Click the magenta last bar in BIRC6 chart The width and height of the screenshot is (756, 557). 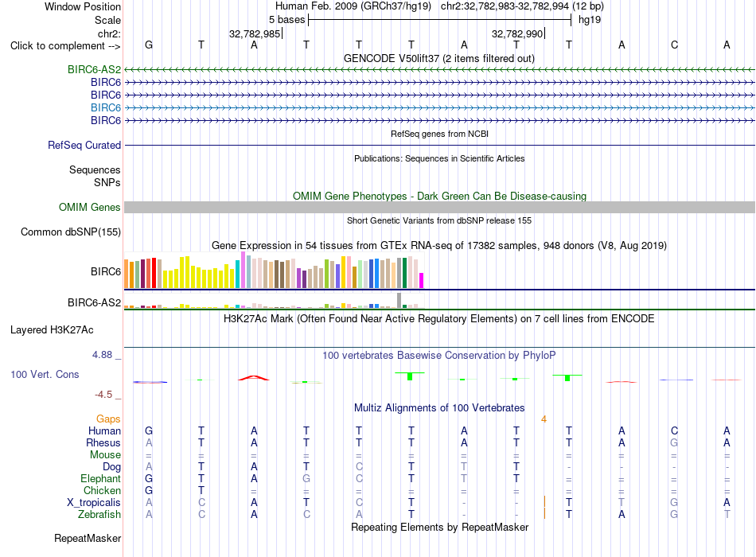tap(421, 281)
